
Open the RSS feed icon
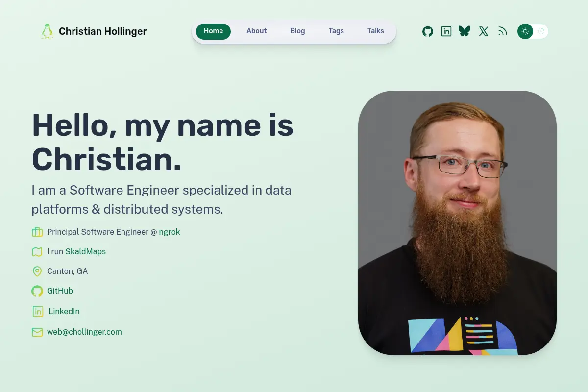[503, 31]
